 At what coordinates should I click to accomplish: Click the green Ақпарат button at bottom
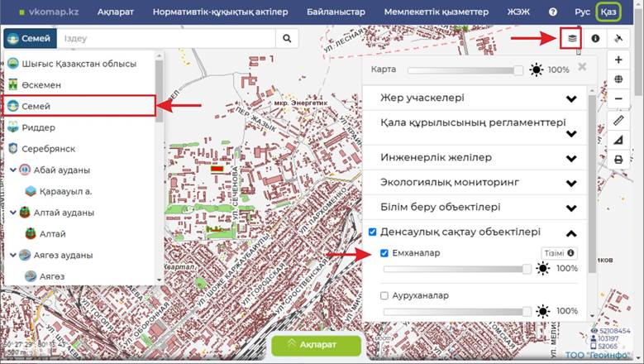click(x=317, y=346)
